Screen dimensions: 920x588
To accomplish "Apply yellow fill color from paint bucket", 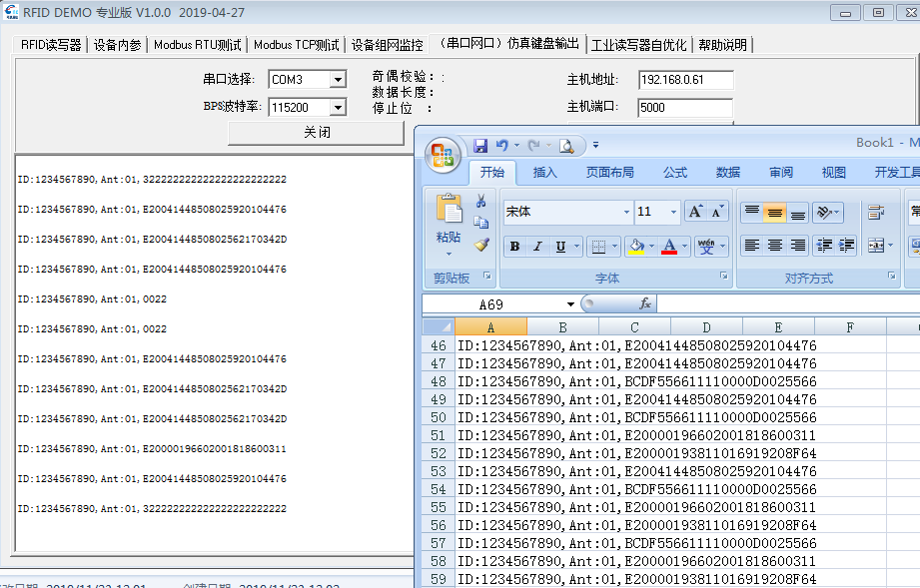I will (636, 247).
